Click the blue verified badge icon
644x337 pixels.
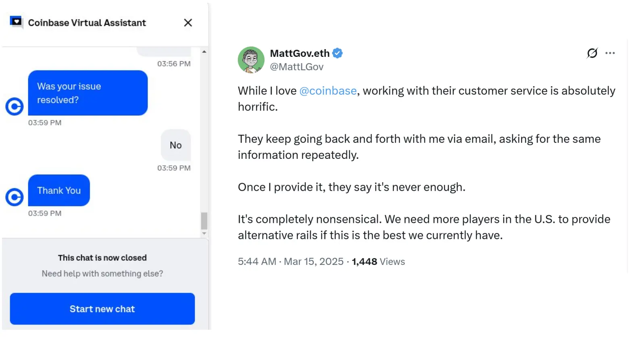338,53
